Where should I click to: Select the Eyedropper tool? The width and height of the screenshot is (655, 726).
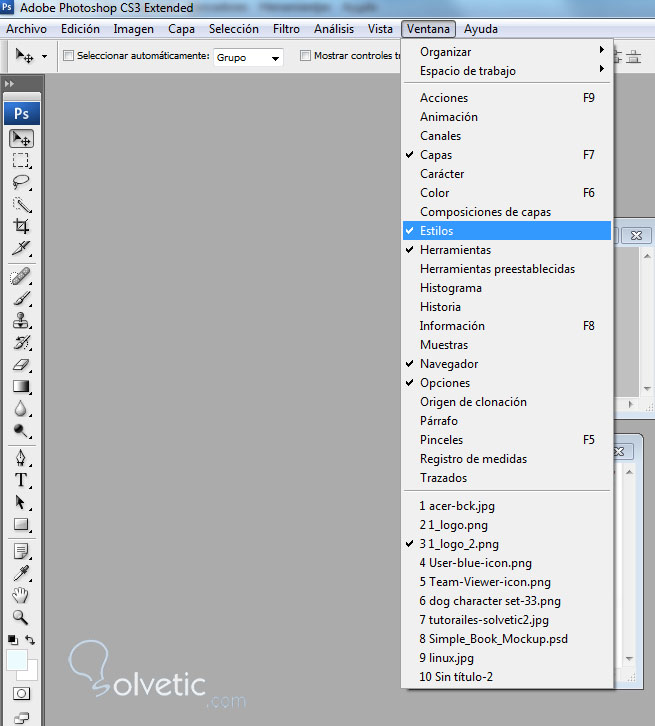[x=21, y=573]
